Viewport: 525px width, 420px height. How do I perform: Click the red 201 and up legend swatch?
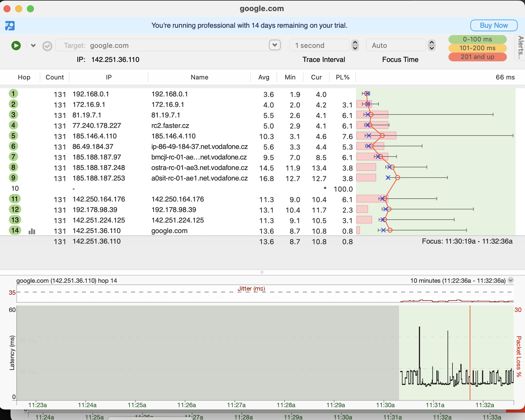pyautogui.click(x=477, y=57)
